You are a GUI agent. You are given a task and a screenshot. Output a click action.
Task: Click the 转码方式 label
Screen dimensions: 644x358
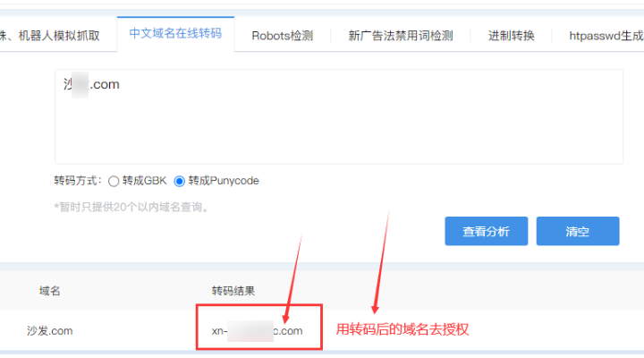click(x=78, y=181)
